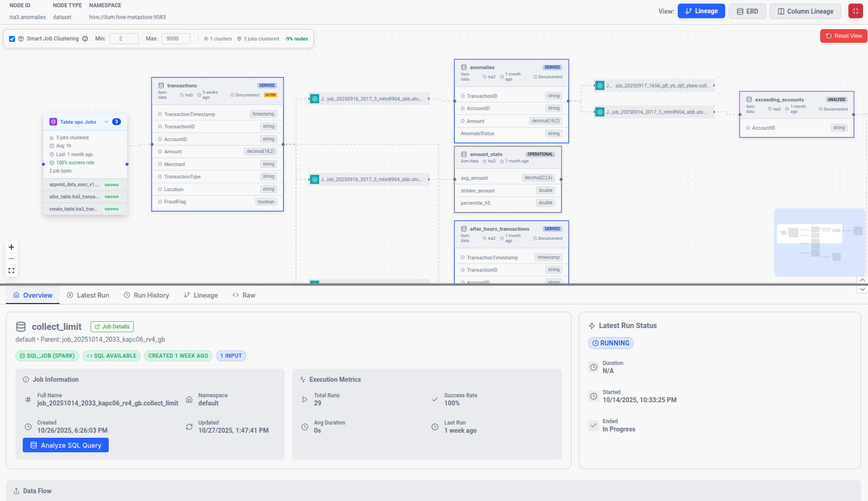Click the Min clustering input field
This screenshot has width=868, height=501.
pos(124,39)
